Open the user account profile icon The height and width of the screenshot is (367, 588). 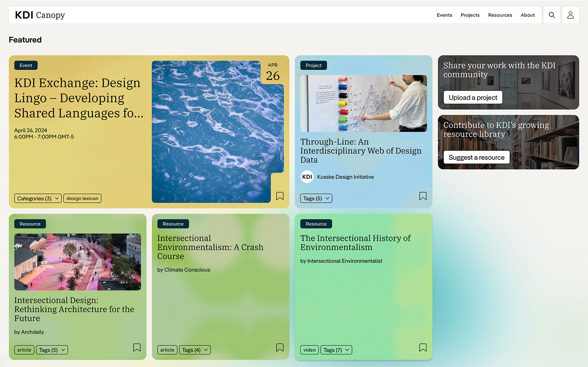point(570,15)
